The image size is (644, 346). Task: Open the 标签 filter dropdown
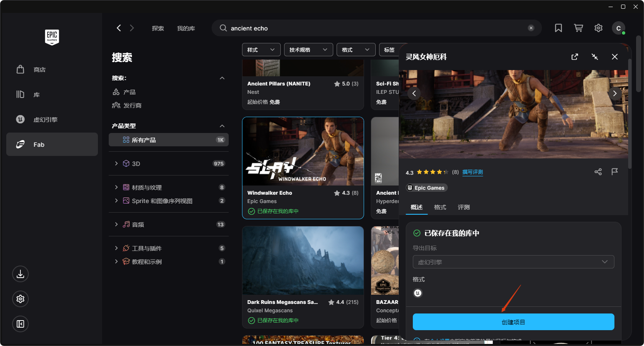pos(389,50)
